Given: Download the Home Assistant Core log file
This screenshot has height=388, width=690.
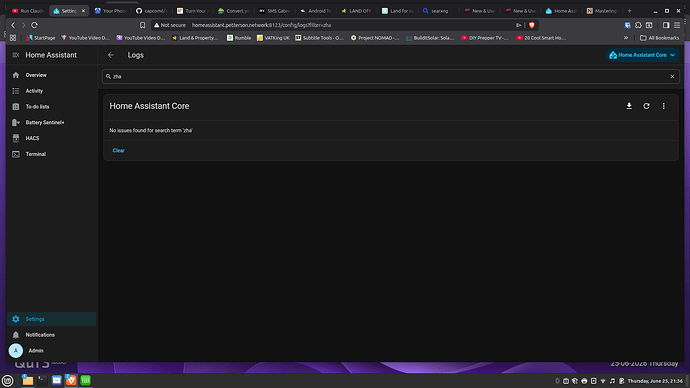Looking at the screenshot, I should [x=629, y=106].
